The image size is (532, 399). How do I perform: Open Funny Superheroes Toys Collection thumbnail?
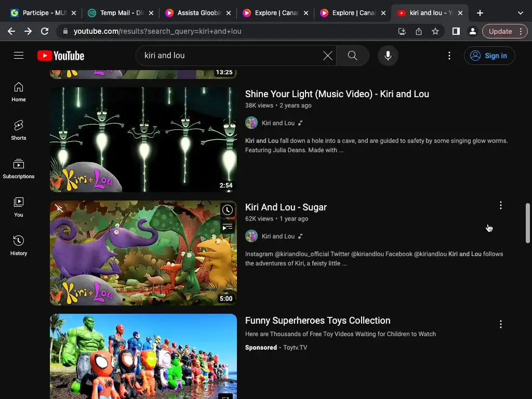[x=143, y=356]
